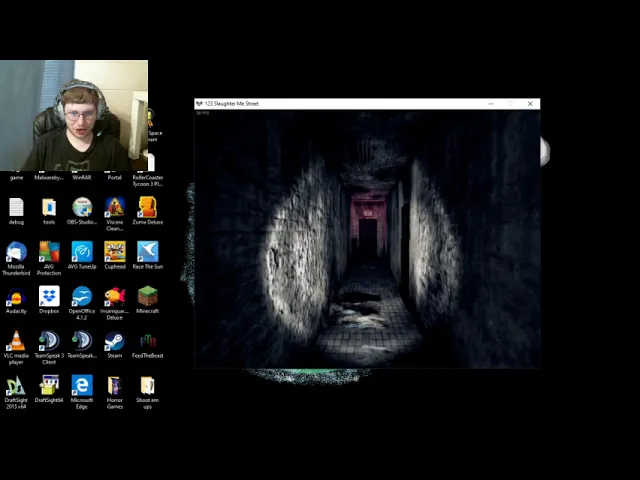Select the 'WinRAR' desktop label
The width and height of the screenshot is (640, 480).
coord(82,178)
